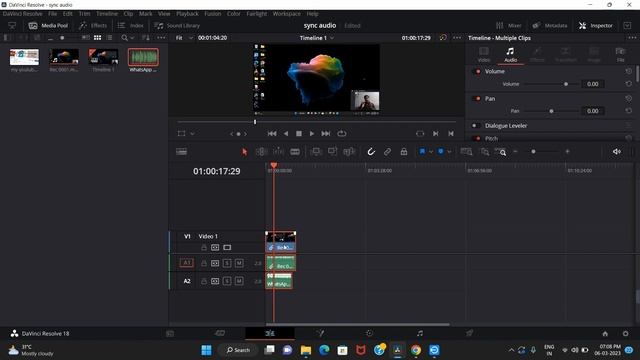
Task: Open File Explorer from taskbar
Action: 306,350
